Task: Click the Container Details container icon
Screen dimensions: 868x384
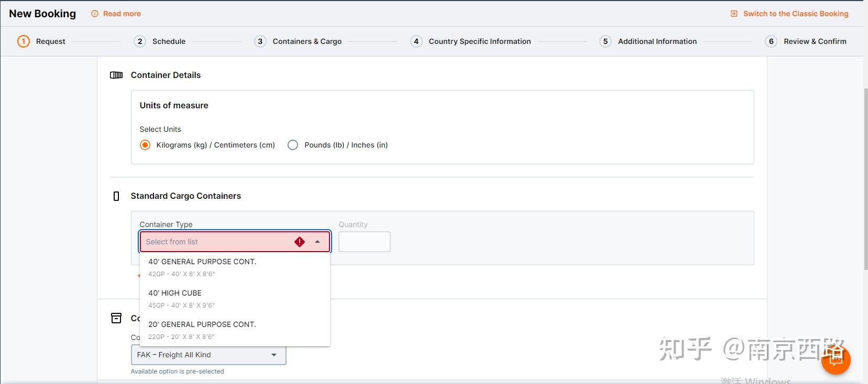Action: 116,75
